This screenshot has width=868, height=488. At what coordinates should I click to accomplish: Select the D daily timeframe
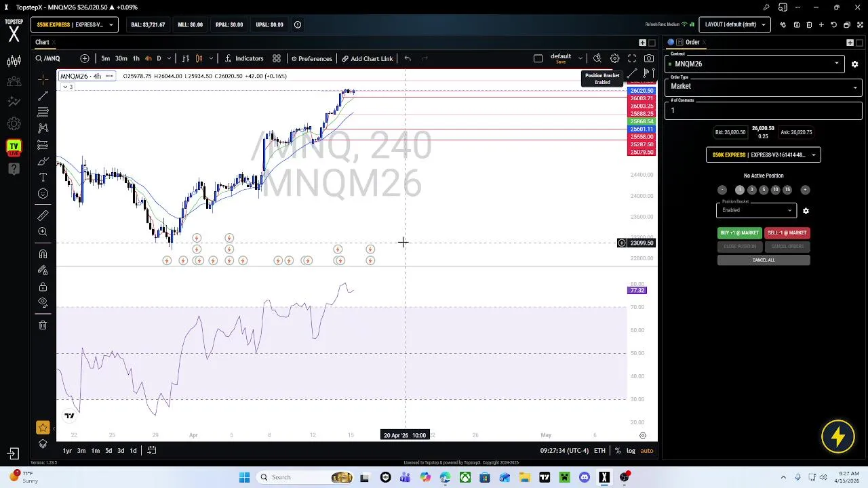159,58
